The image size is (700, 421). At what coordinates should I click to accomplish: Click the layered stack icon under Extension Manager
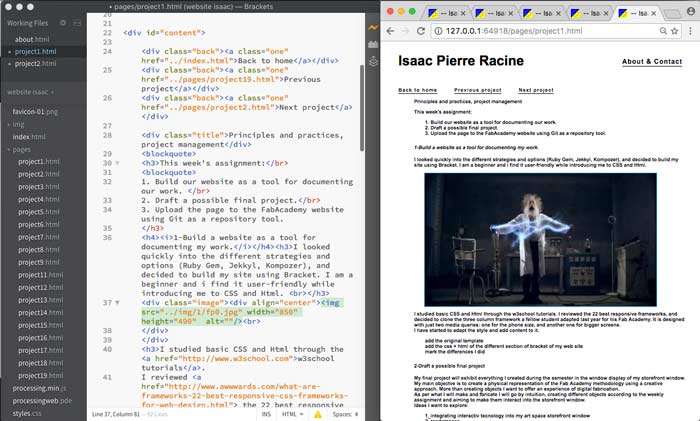pos(373,61)
